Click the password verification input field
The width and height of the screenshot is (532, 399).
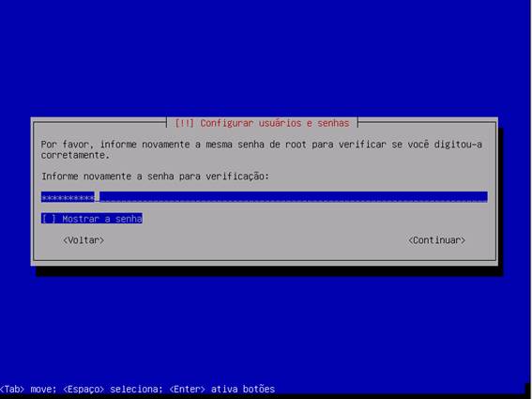tap(265, 197)
